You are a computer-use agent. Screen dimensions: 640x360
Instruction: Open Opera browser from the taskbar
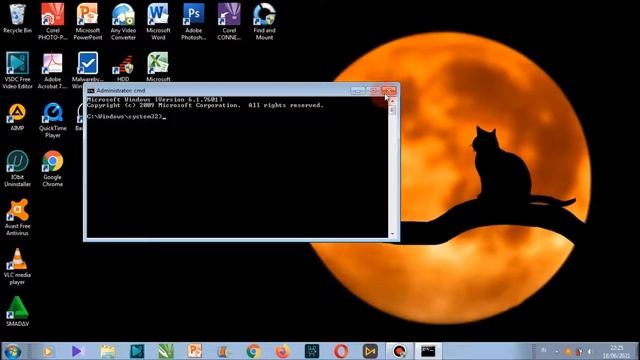(341, 351)
